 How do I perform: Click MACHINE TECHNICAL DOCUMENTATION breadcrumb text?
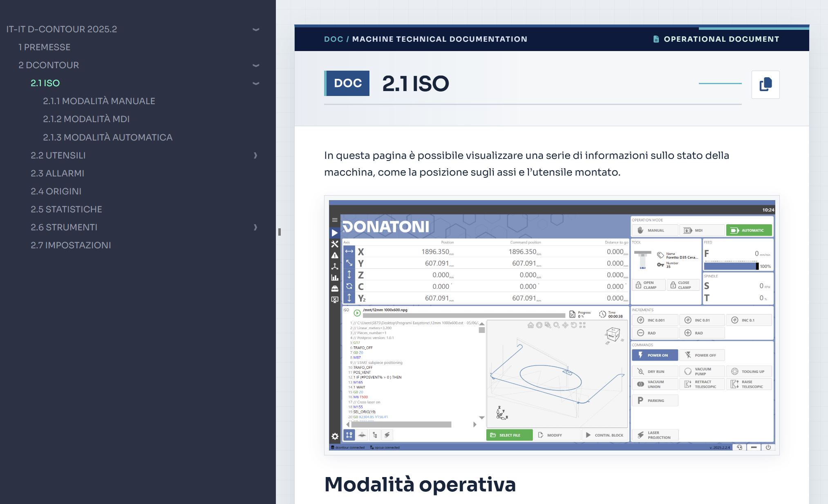[440, 39]
